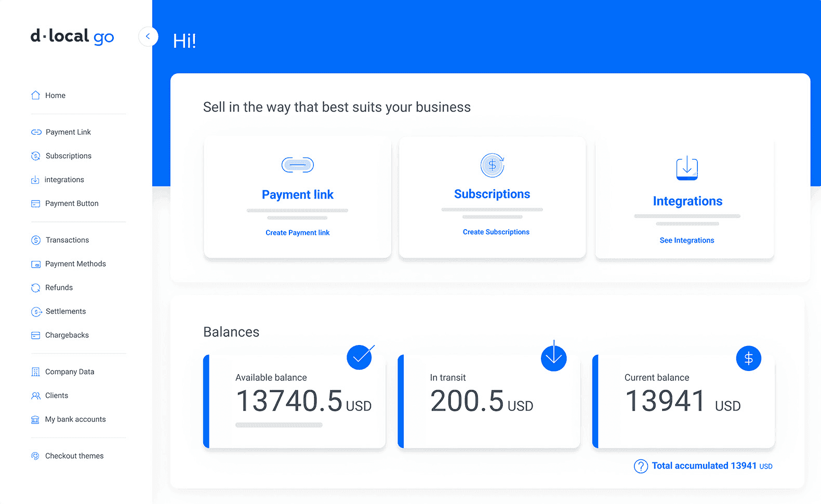Click the Available balance label

pyautogui.click(x=271, y=378)
